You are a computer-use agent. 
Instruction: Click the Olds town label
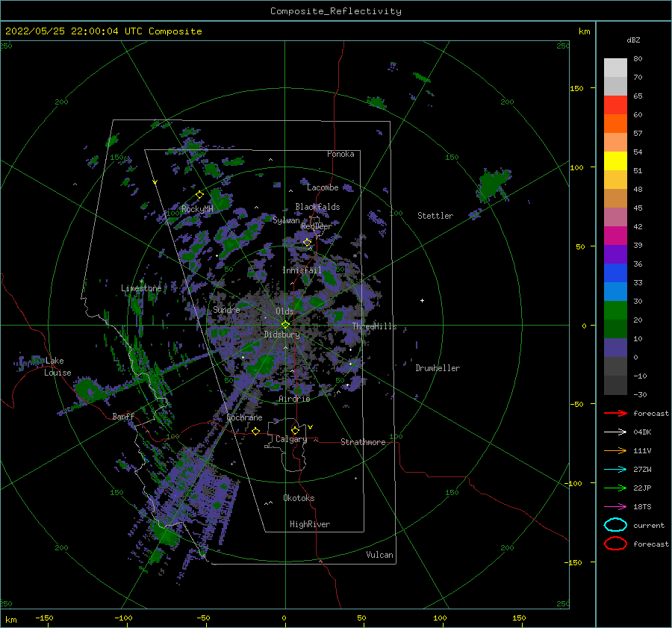click(x=284, y=311)
